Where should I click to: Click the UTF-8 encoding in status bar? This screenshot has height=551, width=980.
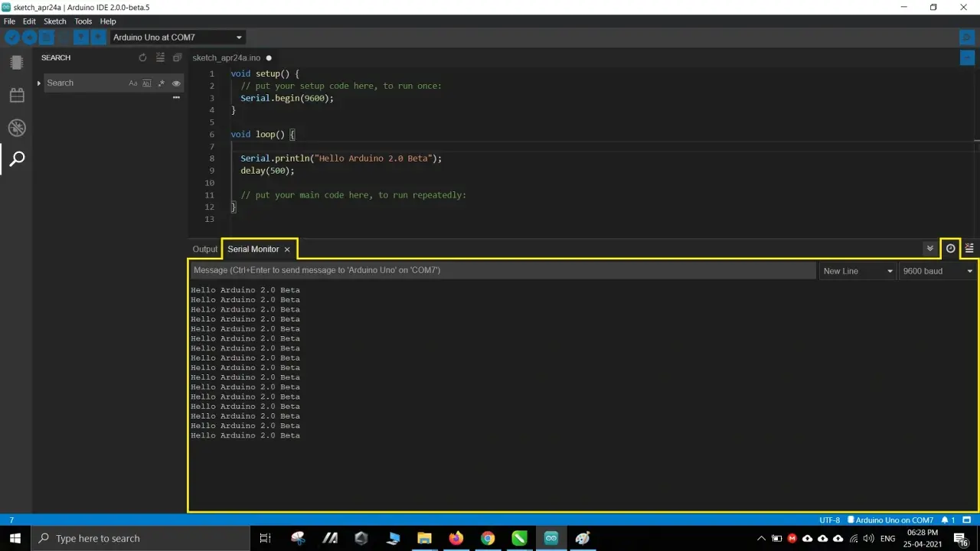[829, 520]
